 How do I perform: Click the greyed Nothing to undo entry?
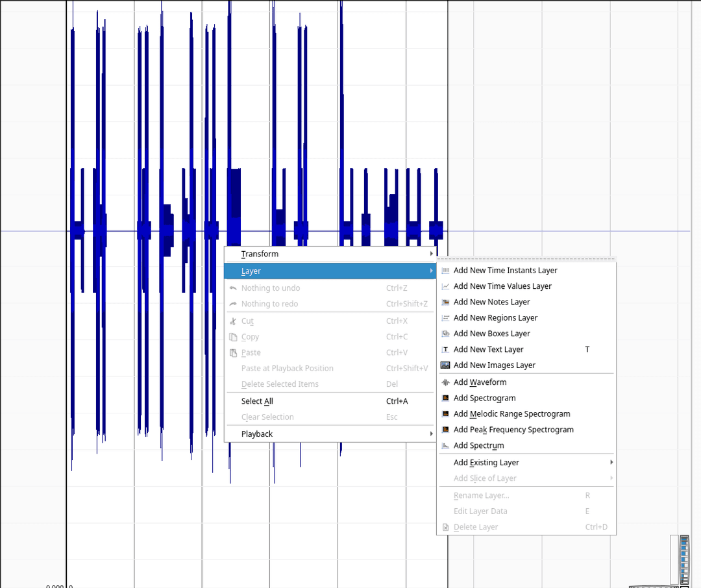click(330, 288)
